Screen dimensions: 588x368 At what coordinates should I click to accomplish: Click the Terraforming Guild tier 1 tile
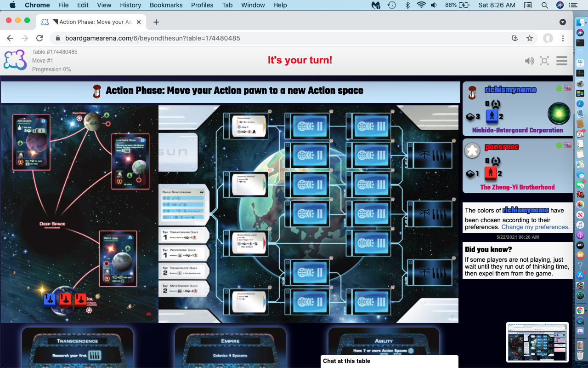click(x=184, y=236)
